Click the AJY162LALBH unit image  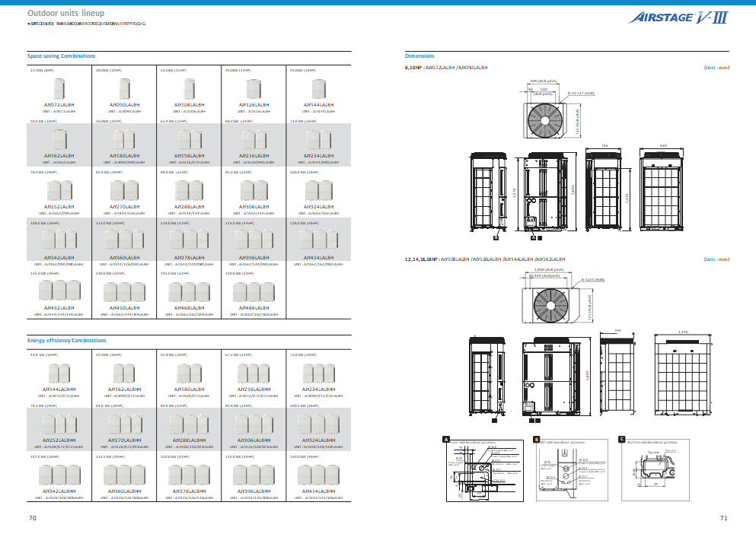59,140
